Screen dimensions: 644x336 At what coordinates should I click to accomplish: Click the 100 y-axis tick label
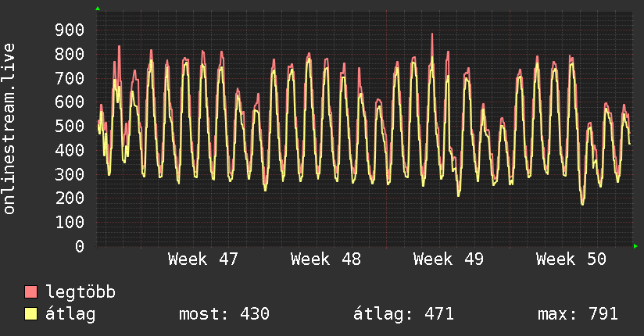[x=70, y=222]
